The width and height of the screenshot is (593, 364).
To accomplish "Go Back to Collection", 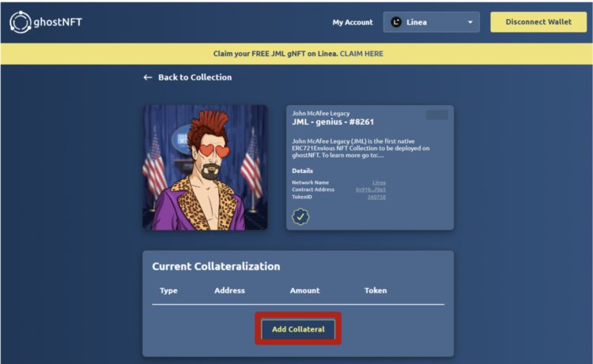I will point(195,77).
